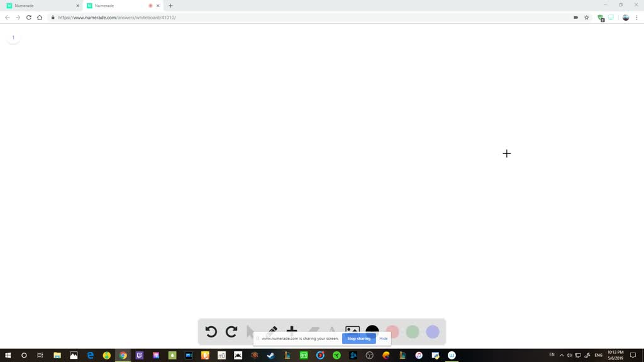This screenshot has height=362, width=644.
Task: Reload the current page
Action: click(29, 18)
